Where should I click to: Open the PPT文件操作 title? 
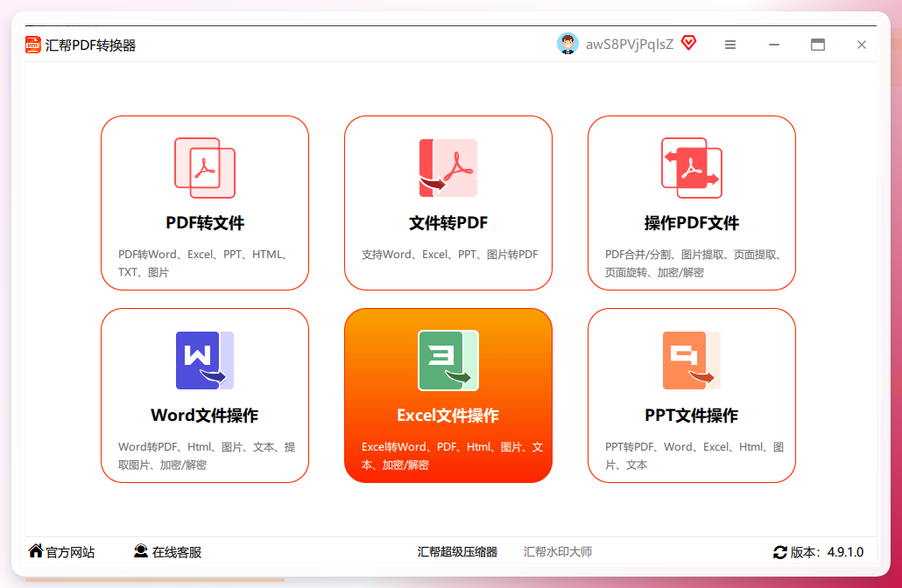click(x=692, y=416)
